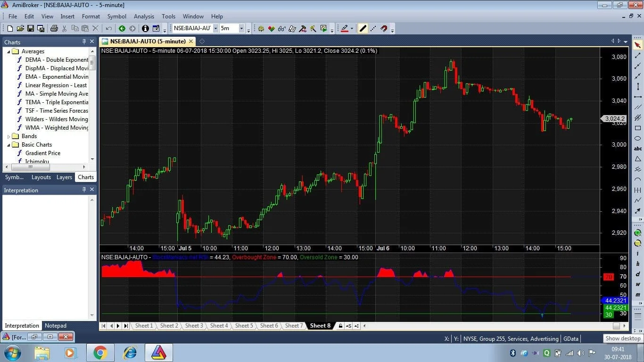
Task: Open the NSE:BAJAJ-AUTO symbol dropdown
Action: click(215, 28)
